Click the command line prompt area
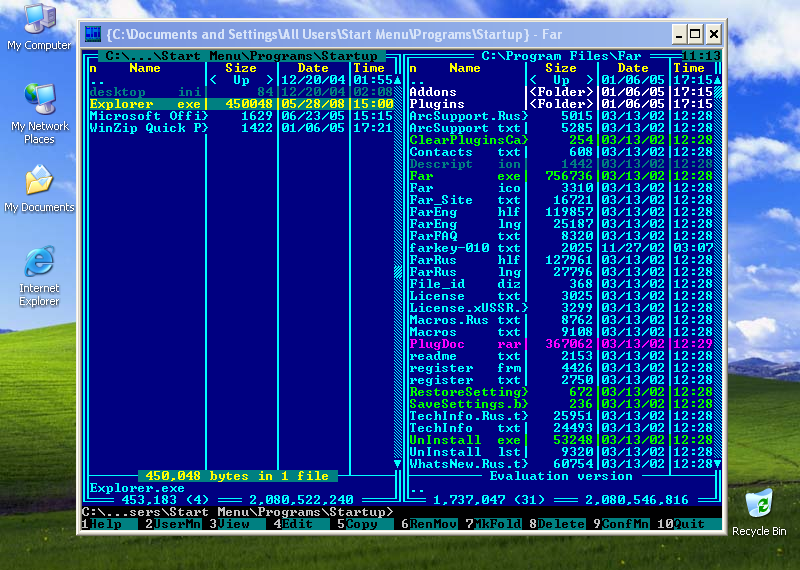This screenshot has width=800, height=570. pyautogui.click(x=402, y=512)
